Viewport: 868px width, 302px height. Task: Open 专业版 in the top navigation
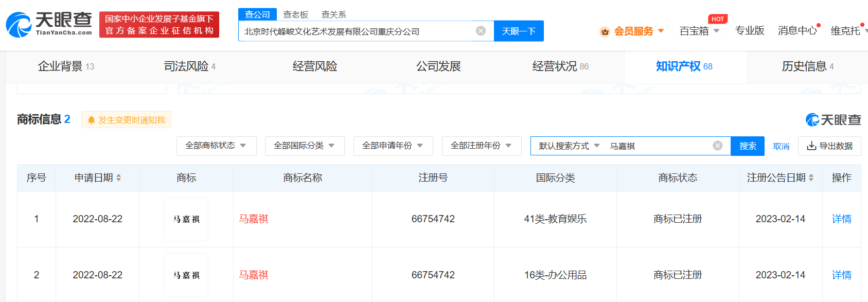pyautogui.click(x=750, y=31)
